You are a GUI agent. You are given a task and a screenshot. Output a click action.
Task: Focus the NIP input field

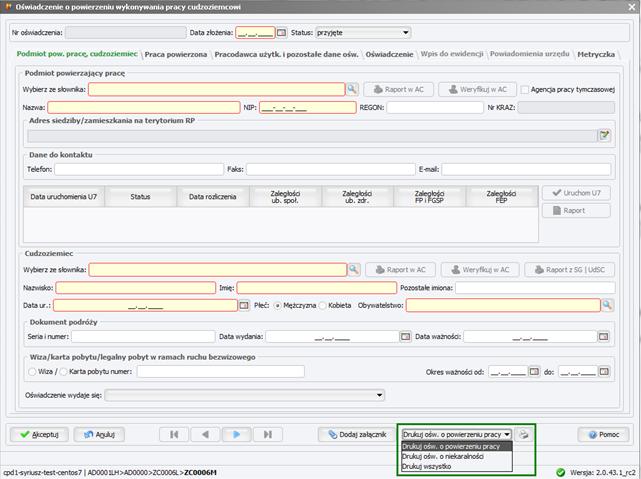click(307, 107)
